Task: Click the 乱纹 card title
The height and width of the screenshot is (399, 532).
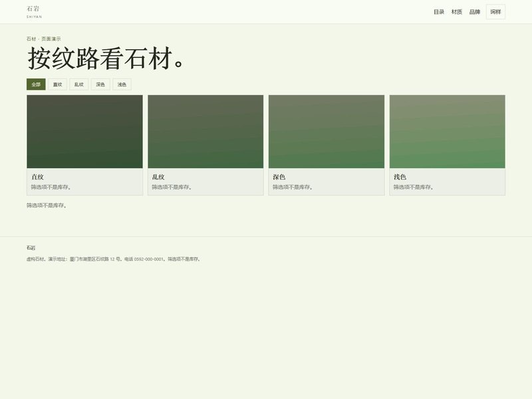Action: [158, 177]
